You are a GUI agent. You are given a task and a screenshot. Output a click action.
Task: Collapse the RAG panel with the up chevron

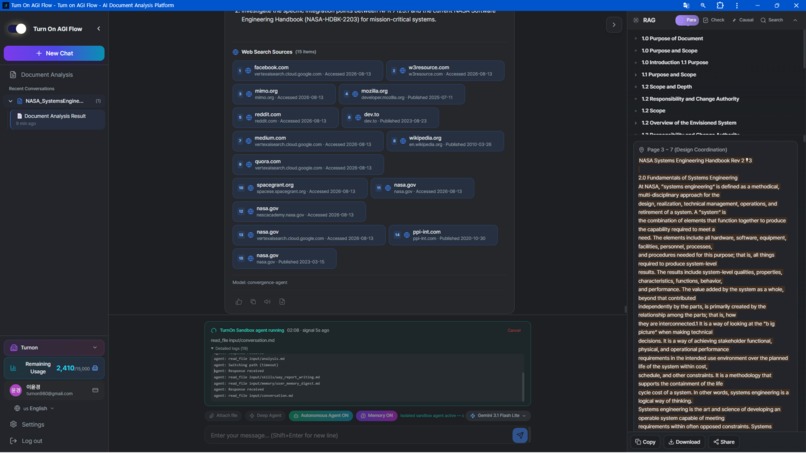[x=795, y=20]
